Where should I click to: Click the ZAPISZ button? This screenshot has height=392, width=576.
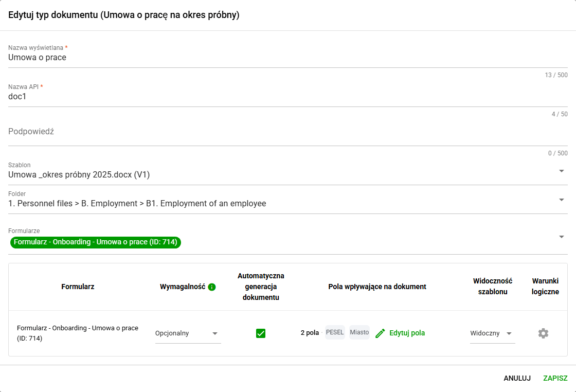(x=555, y=378)
